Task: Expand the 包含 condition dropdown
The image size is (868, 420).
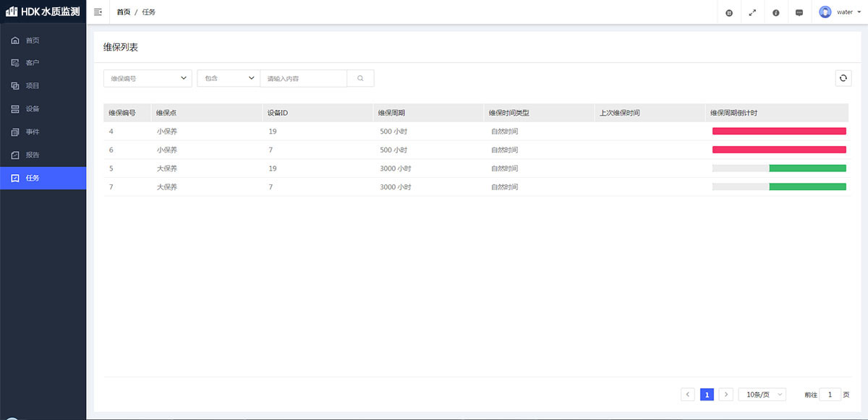Action: [x=228, y=78]
